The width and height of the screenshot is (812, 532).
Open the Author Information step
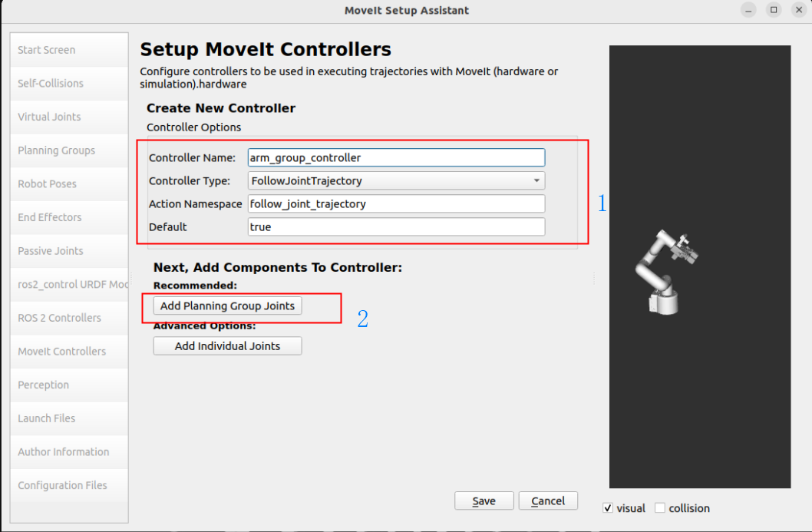[69, 452]
